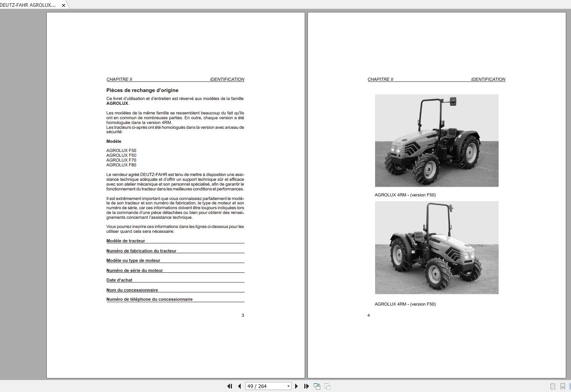571x392 pixels.
Task: Click the bottom tractor photo
Action: click(x=437, y=248)
